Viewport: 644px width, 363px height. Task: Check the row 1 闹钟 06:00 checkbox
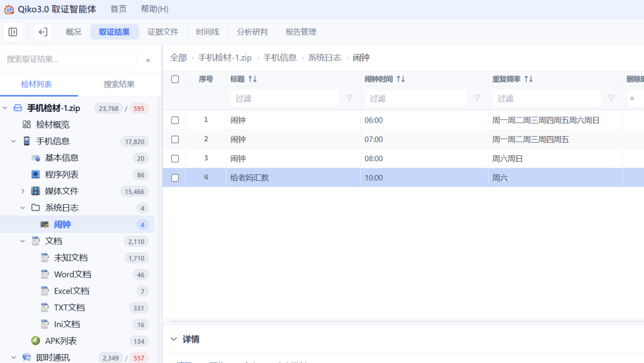(x=175, y=121)
